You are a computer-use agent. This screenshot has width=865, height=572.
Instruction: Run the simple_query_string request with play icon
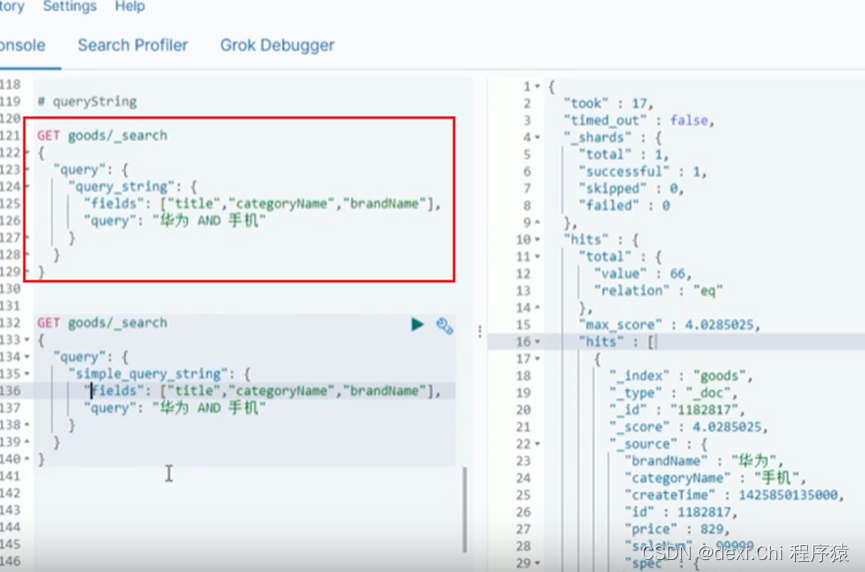tap(417, 324)
